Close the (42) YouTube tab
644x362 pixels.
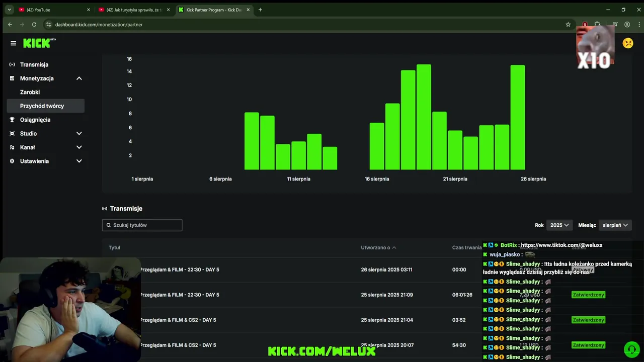click(89, 10)
